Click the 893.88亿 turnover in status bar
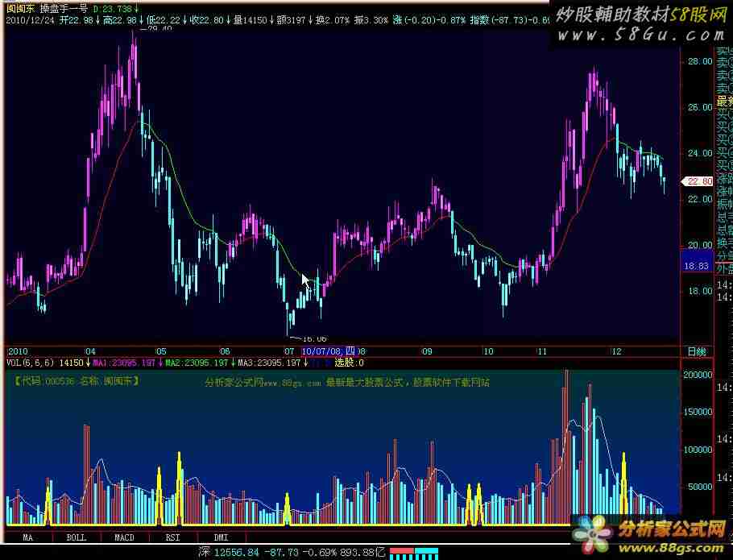 click(x=363, y=553)
